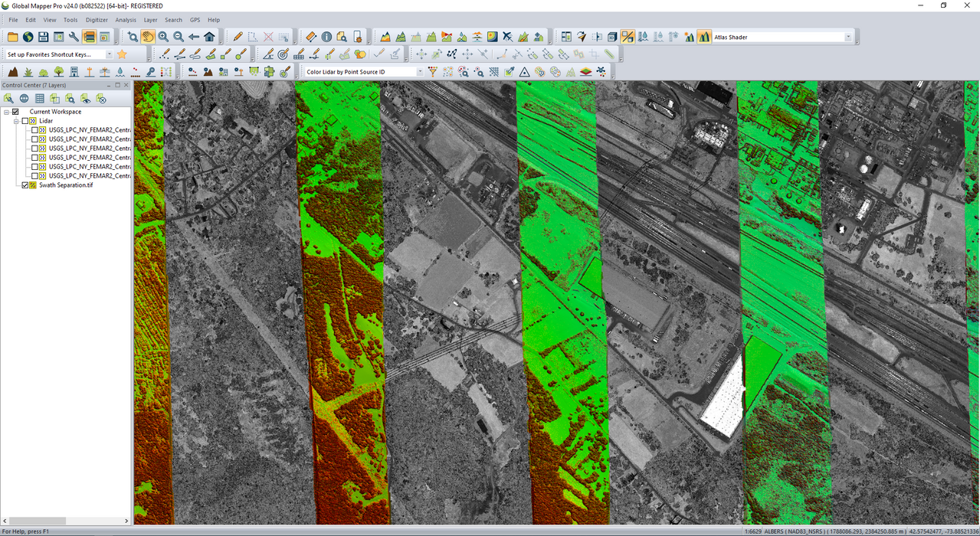Toggle the Current Workspace checkbox

[15, 112]
